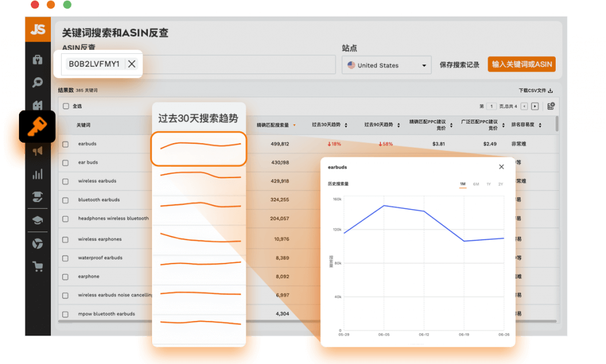Click the 58% down trend value
This screenshot has width=606, height=364.
(386, 144)
